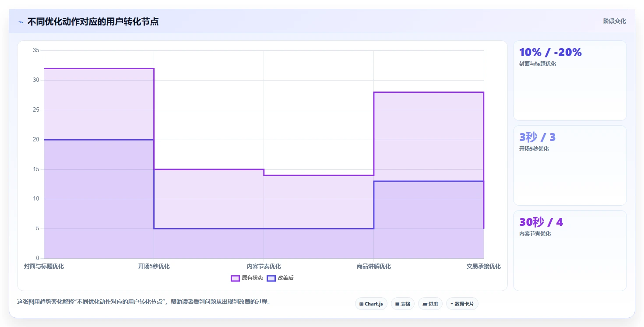This screenshot has width=644, height=327.
Task: Click the 阶段变化 label in header
Action: point(614,21)
